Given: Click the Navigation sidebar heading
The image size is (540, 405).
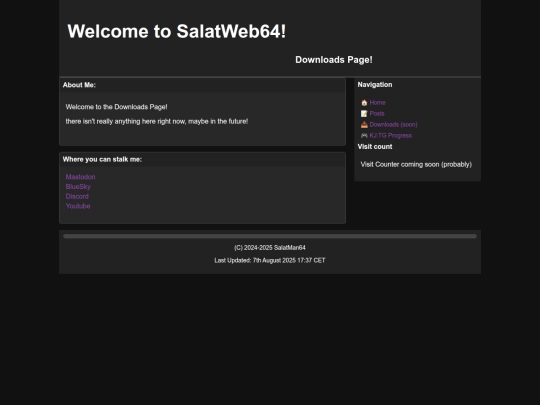Looking at the screenshot, I should [x=375, y=85].
